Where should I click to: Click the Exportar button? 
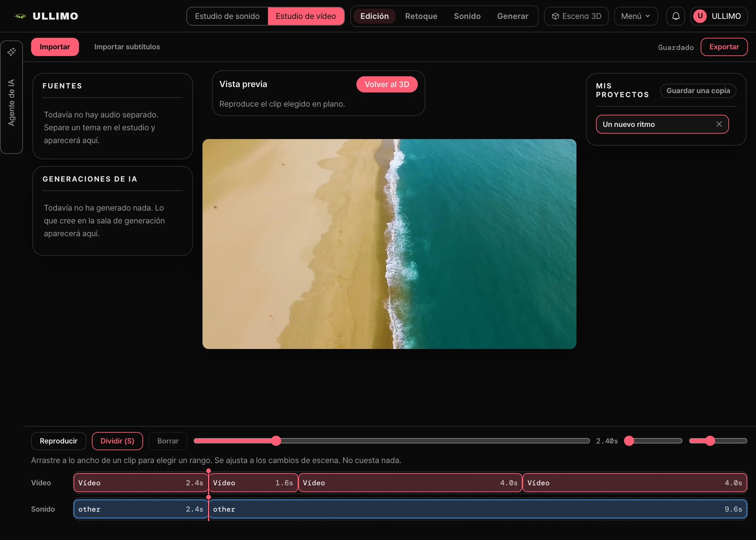724,47
